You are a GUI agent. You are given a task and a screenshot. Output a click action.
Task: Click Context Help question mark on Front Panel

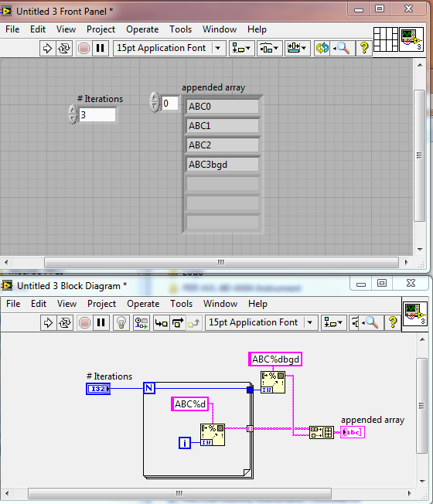click(364, 48)
